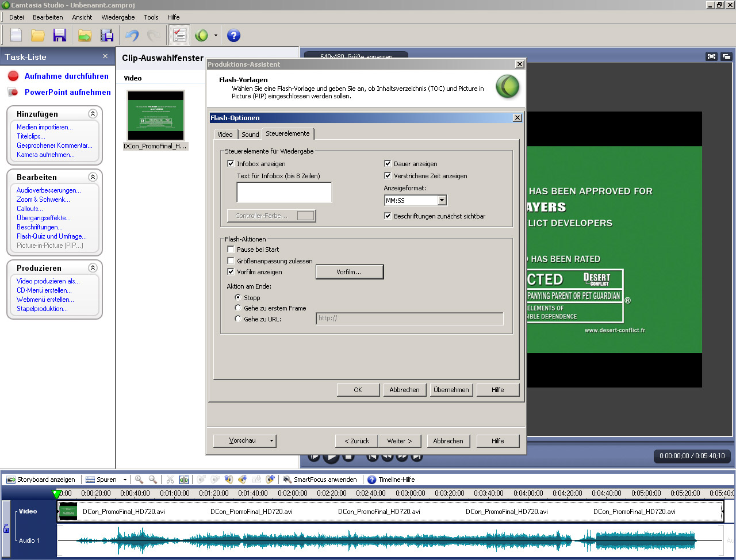The height and width of the screenshot is (560, 736).
Task: Open the Spuren tracks dropdown
Action: point(124,480)
